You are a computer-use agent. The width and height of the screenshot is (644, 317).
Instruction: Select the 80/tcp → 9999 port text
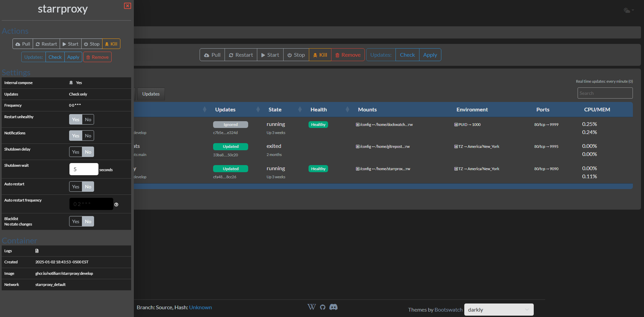pyautogui.click(x=546, y=125)
